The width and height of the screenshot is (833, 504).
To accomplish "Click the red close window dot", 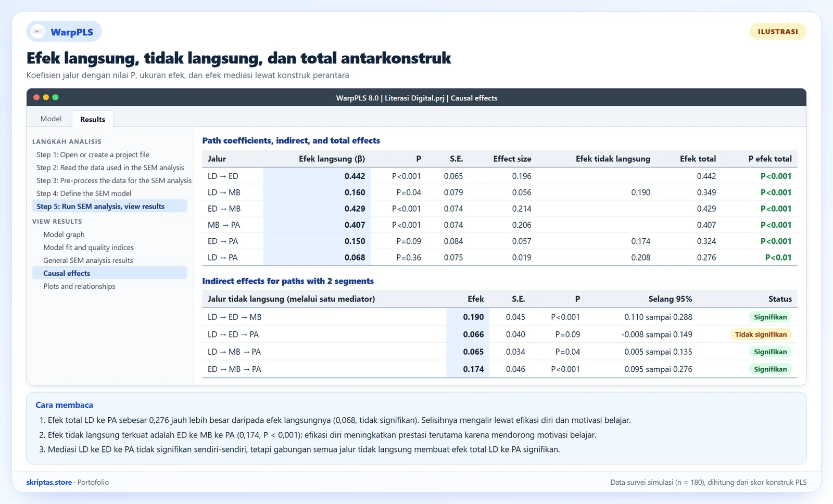I will pyautogui.click(x=36, y=97).
